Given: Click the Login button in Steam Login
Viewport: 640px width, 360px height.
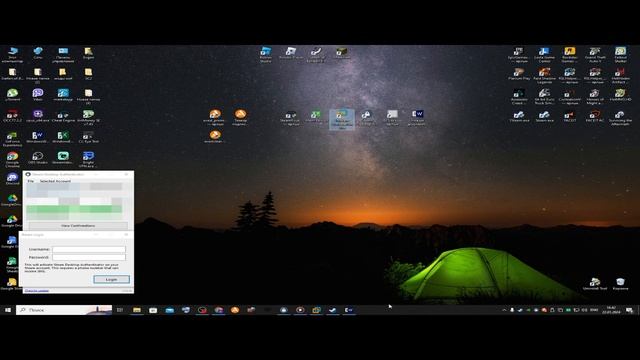Looking at the screenshot, I should pyautogui.click(x=111, y=279).
